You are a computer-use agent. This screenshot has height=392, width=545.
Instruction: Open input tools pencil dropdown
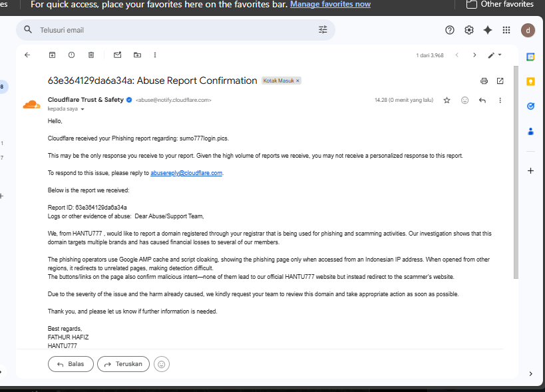click(494, 55)
